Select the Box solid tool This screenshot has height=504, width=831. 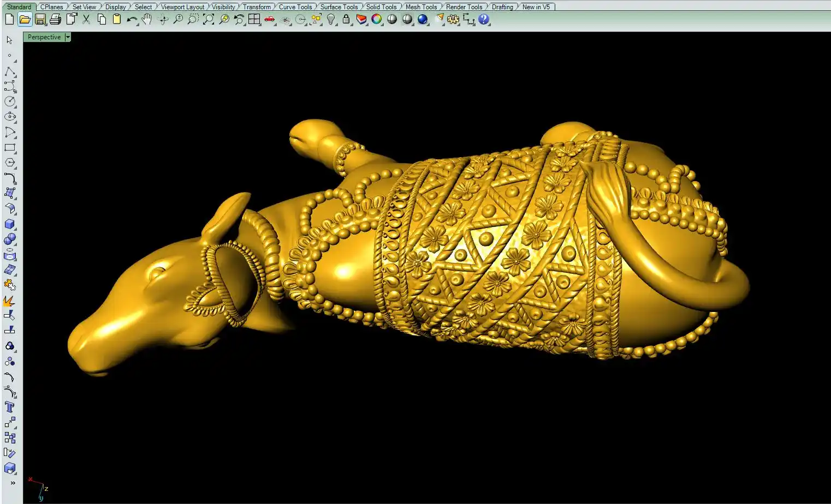coord(10,224)
